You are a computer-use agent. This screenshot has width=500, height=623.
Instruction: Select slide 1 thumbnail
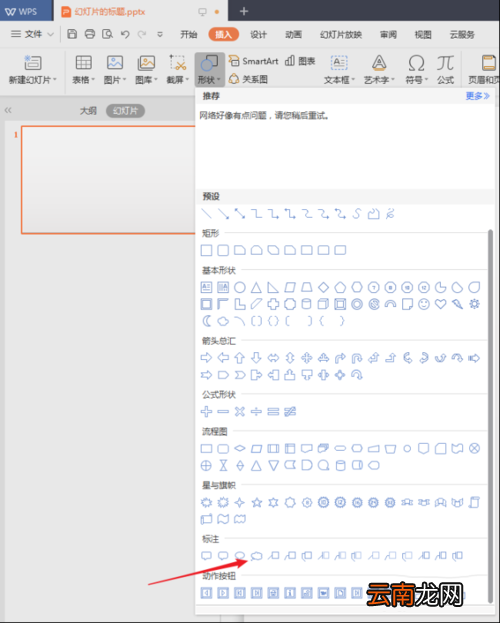click(108, 180)
